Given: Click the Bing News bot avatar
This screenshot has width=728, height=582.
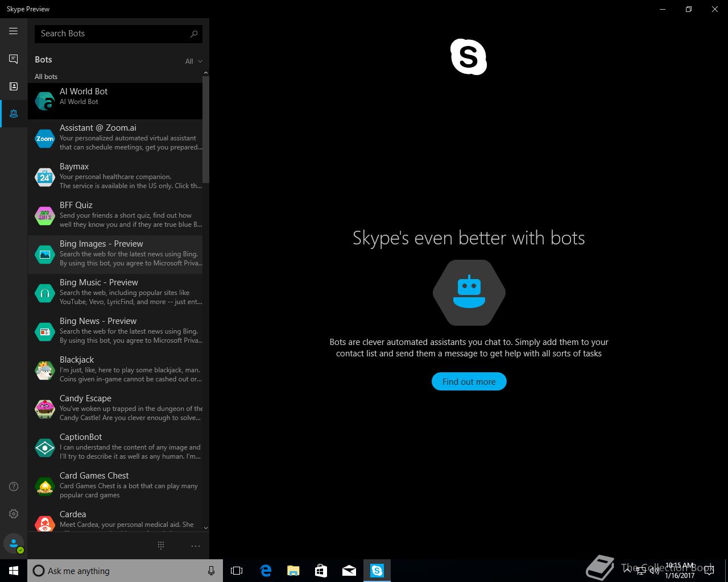Looking at the screenshot, I should (45, 331).
